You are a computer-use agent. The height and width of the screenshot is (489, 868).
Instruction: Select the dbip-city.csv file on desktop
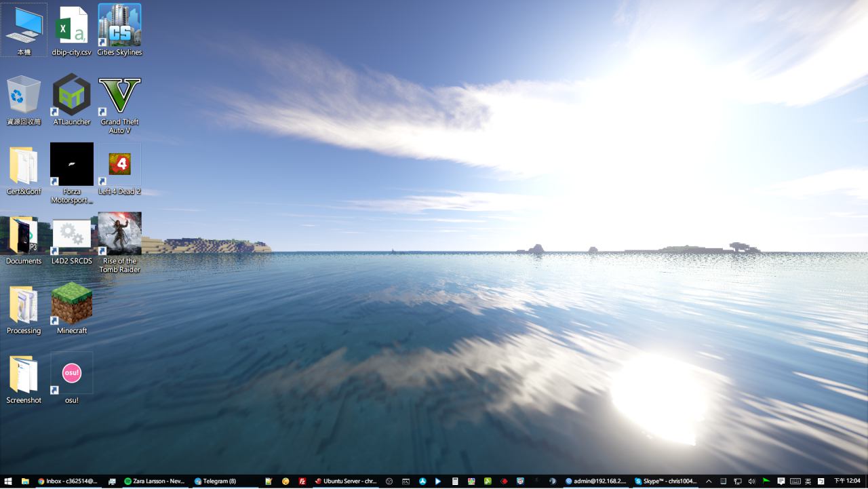coord(72,30)
